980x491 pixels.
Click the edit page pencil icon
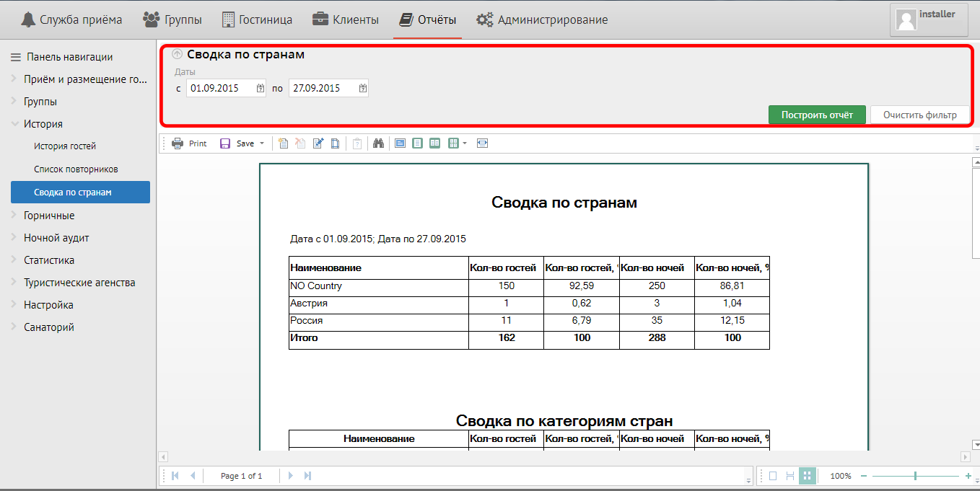point(318,143)
